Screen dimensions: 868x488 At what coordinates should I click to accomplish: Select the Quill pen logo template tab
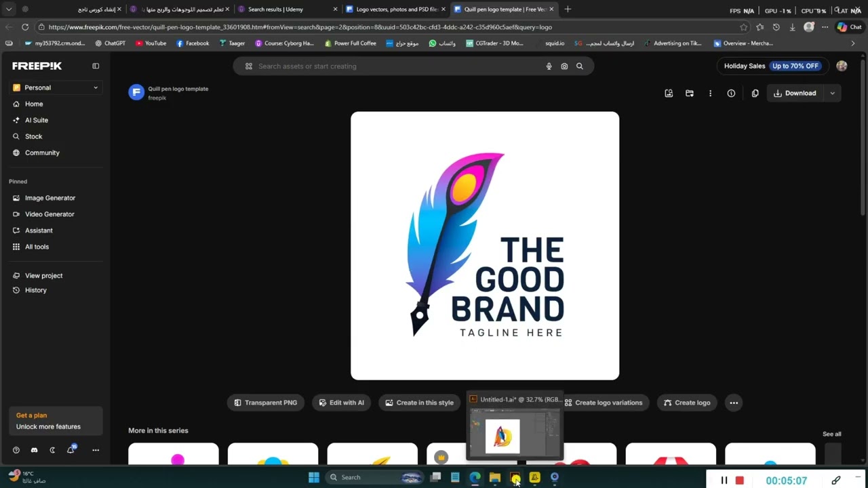click(502, 9)
